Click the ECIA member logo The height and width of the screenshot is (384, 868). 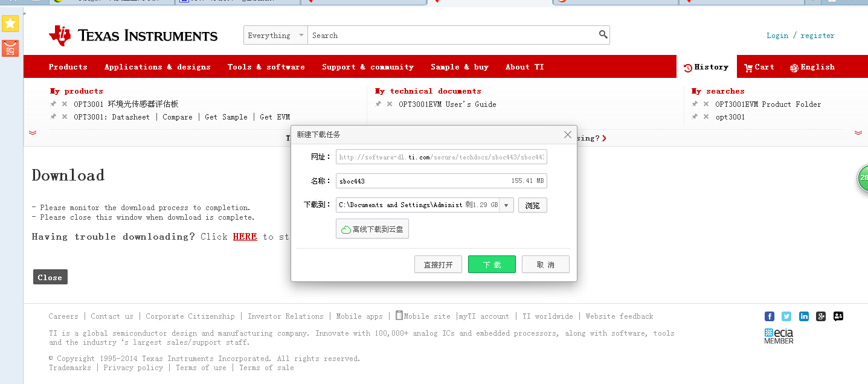click(x=779, y=336)
